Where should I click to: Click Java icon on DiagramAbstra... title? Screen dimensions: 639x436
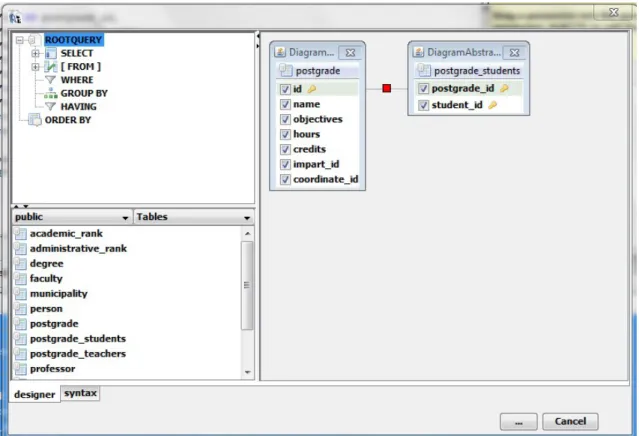click(x=419, y=52)
